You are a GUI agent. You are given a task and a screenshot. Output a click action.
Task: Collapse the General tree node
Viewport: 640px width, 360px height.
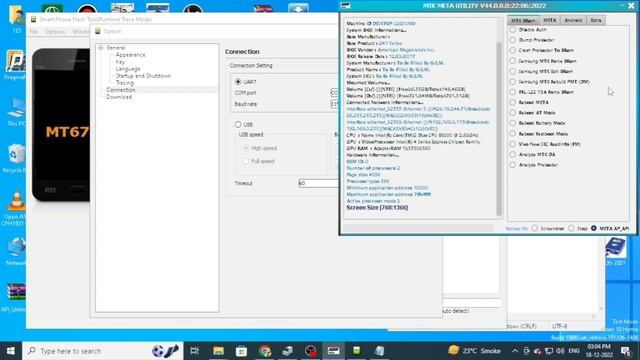(101, 48)
